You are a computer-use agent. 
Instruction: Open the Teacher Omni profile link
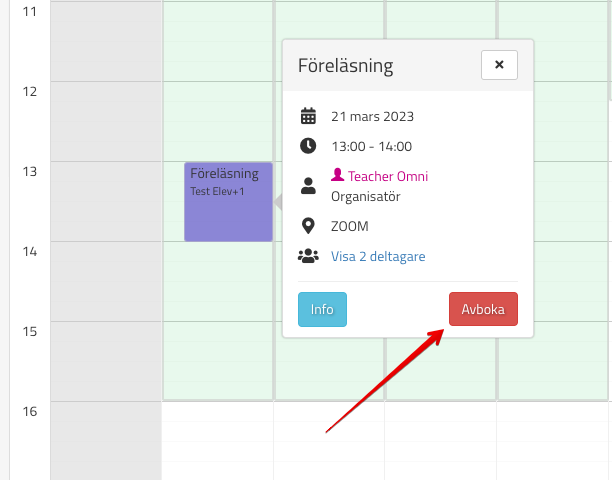pyautogui.click(x=388, y=177)
